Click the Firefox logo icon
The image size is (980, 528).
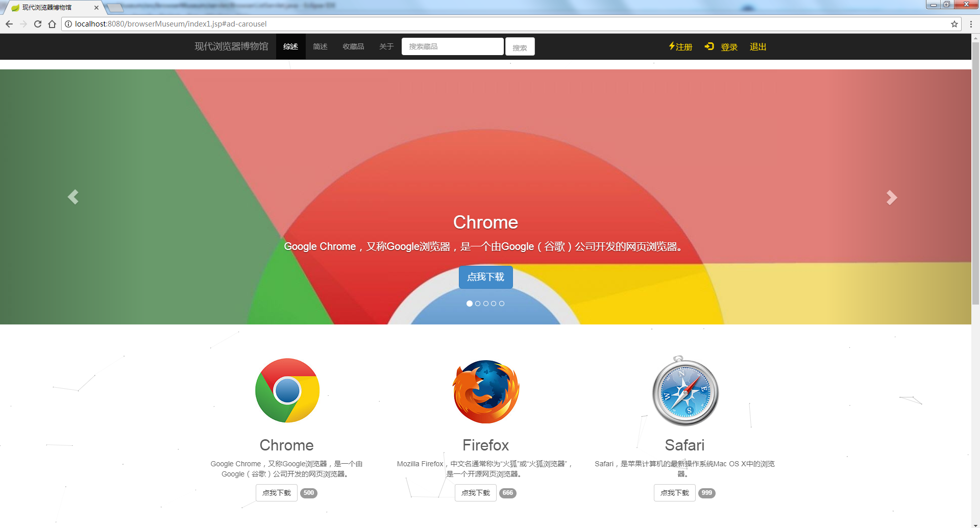coord(486,391)
